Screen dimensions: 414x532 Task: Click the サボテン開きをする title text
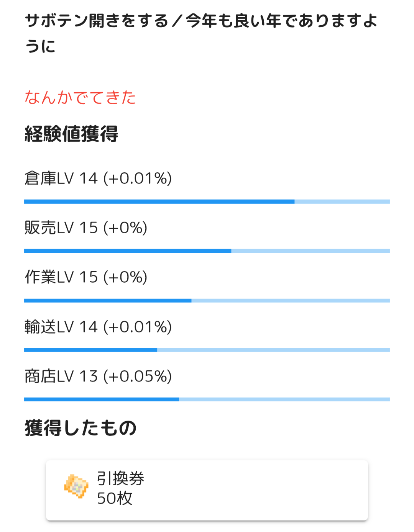click(x=97, y=21)
